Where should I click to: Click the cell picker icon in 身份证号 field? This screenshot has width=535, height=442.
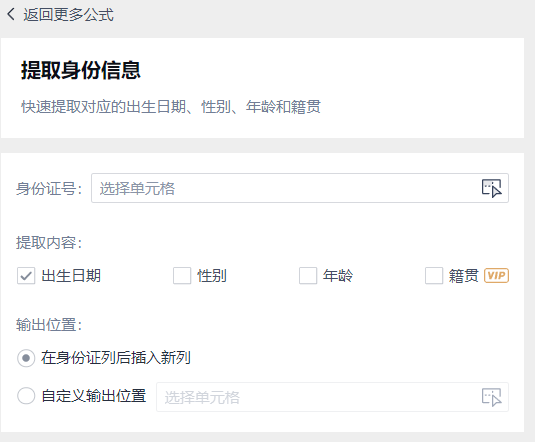point(491,188)
